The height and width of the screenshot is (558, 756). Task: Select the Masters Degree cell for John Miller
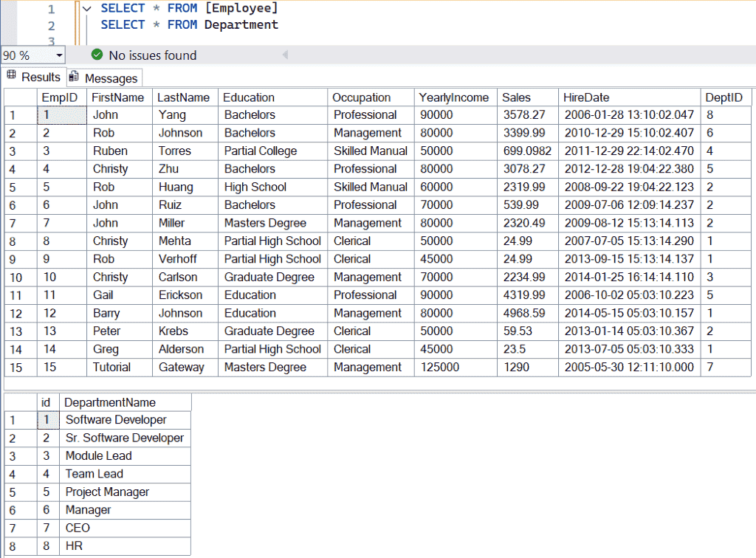pos(264,223)
